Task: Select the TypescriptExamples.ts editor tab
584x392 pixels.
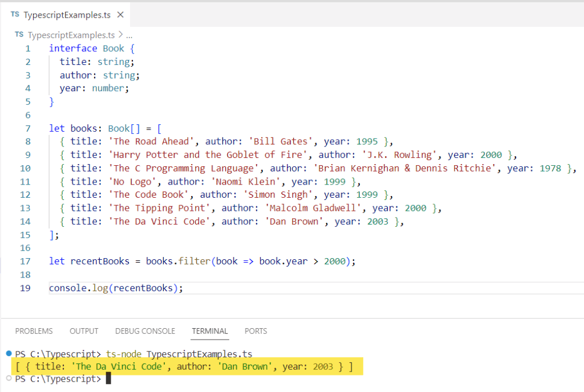Action: pos(66,15)
